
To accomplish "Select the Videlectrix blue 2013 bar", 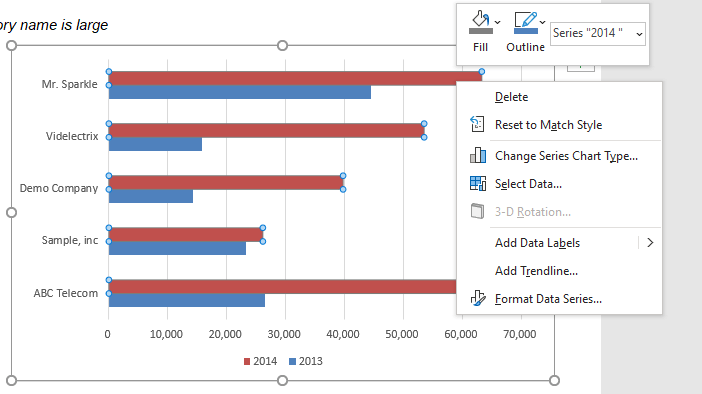I will [155, 144].
